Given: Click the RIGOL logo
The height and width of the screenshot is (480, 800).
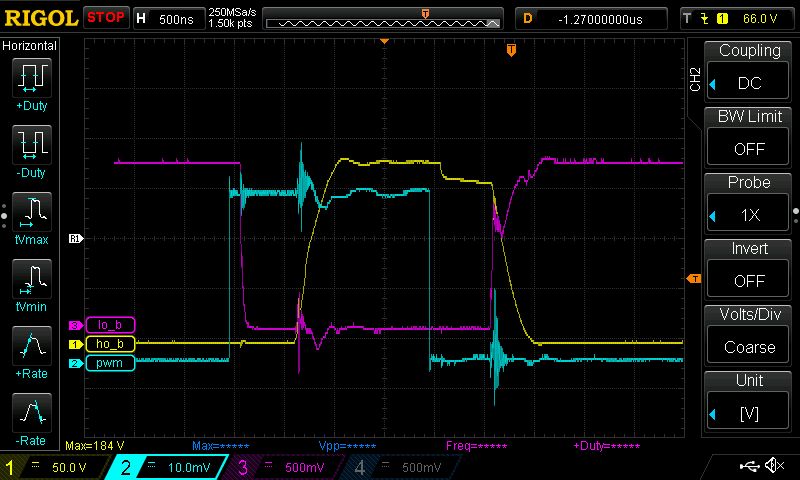Looking at the screenshot, I should coord(41,18).
